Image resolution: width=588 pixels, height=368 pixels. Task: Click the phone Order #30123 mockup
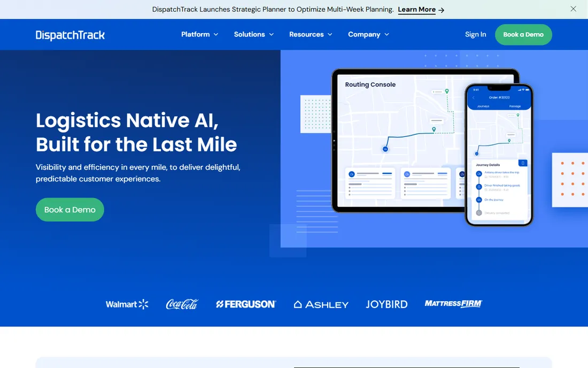point(499,155)
